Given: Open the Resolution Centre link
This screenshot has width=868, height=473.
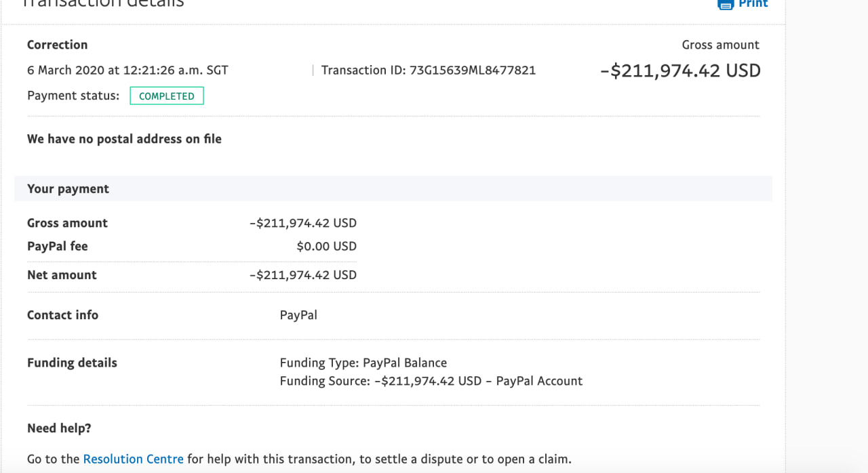Looking at the screenshot, I should point(133,459).
